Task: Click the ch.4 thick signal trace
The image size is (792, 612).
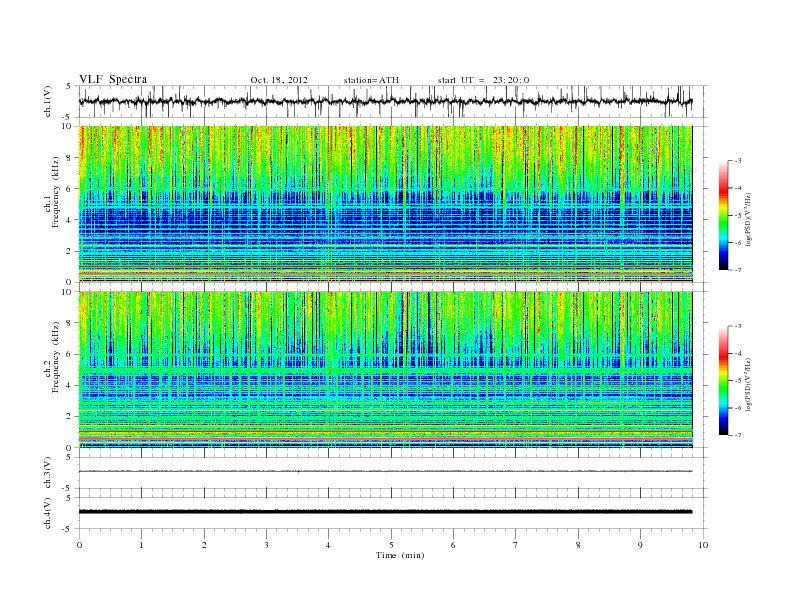Action: point(386,512)
